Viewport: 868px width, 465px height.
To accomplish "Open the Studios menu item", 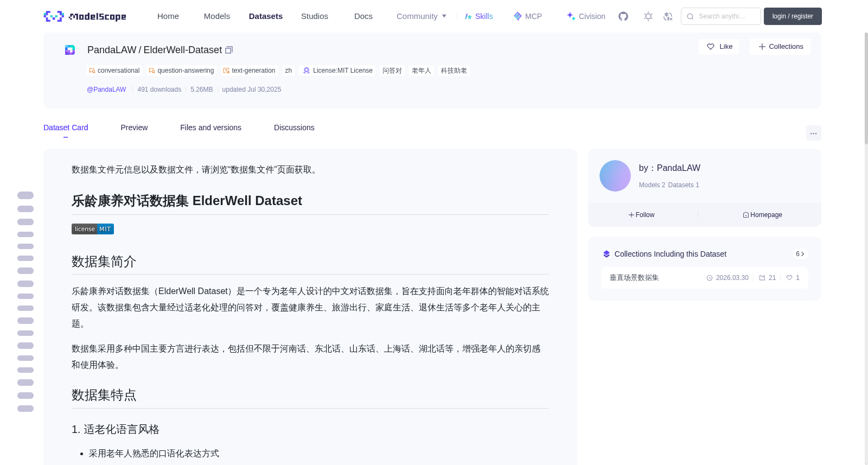I will coord(315,16).
